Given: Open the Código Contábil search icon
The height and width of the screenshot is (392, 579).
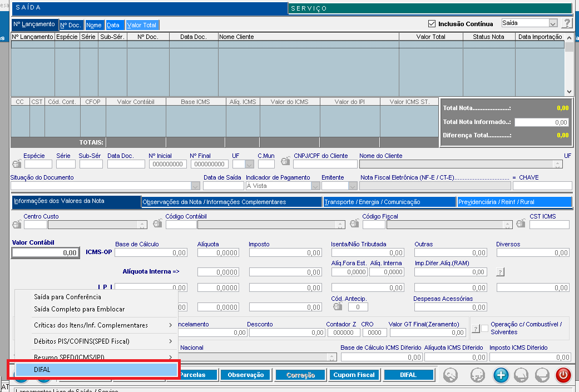Looking at the screenshot, I should 157,224.
